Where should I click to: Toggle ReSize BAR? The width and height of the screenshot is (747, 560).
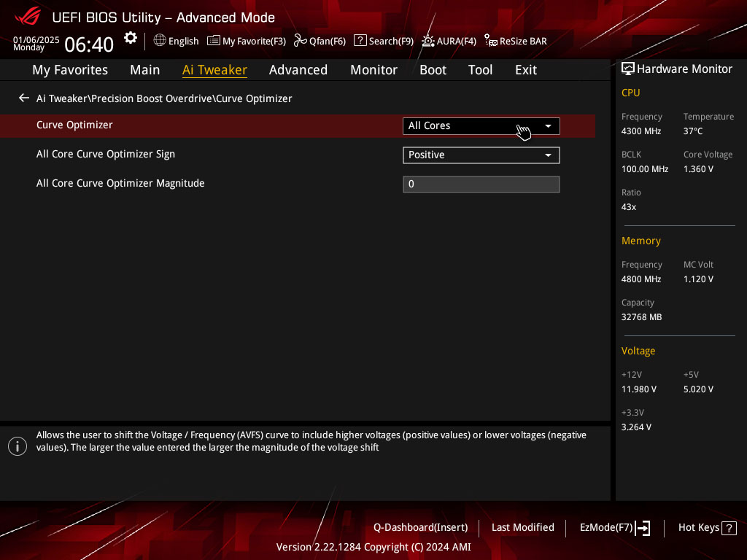(x=523, y=42)
